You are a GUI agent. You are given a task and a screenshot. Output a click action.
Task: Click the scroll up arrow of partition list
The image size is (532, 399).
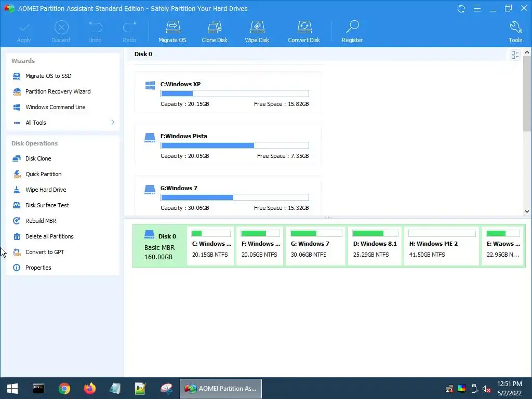click(x=527, y=52)
